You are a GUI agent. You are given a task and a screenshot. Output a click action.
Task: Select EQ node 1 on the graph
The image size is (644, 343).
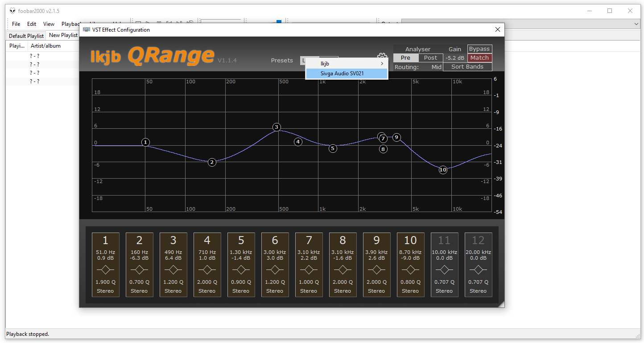145,142
